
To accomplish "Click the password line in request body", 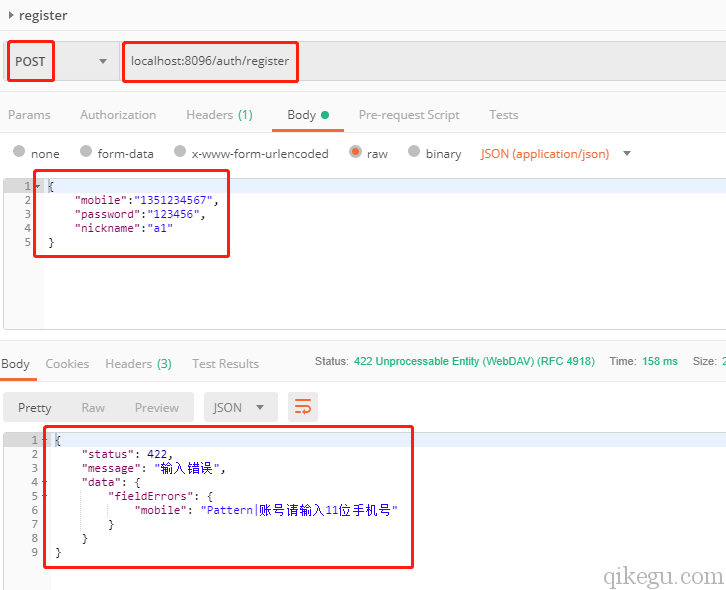I will point(140,214).
